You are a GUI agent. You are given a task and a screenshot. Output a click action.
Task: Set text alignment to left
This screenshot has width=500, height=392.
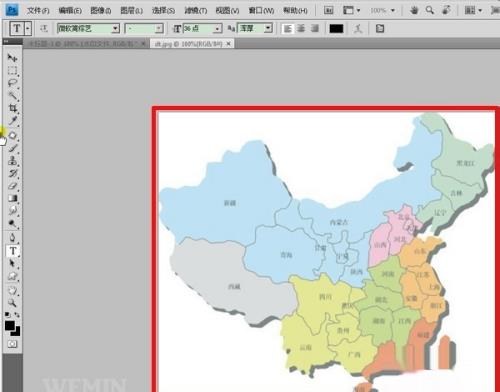(287, 29)
